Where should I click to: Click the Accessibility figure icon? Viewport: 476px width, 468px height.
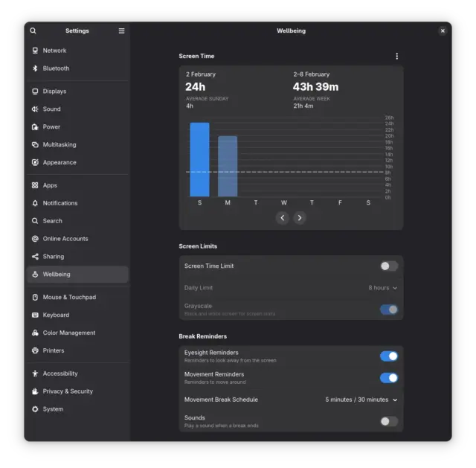35,374
